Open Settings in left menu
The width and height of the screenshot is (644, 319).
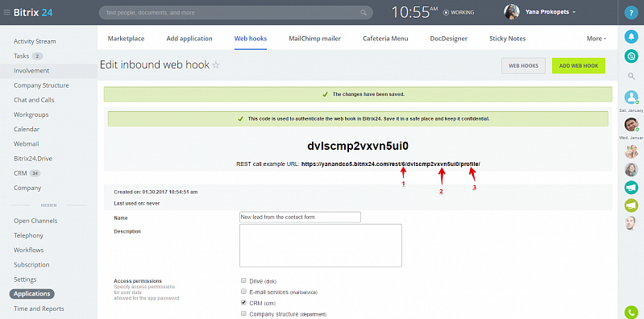pyautogui.click(x=25, y=280)
